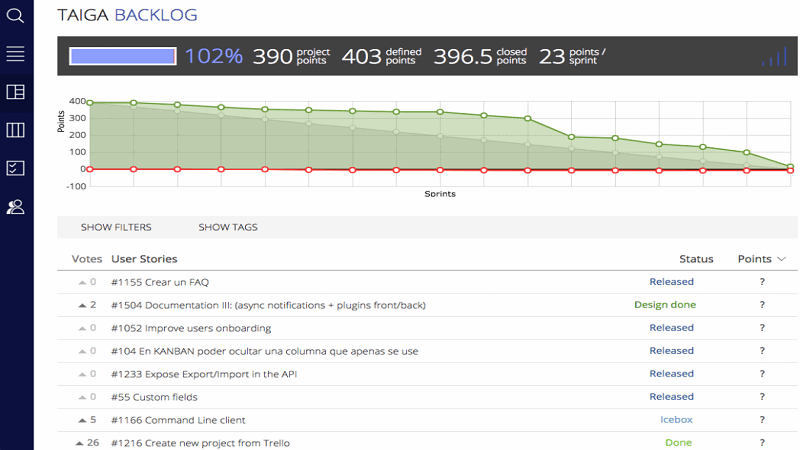Change Released status of story #55
The width and height of the screenshot is (800, 450).
pos(671,396)
